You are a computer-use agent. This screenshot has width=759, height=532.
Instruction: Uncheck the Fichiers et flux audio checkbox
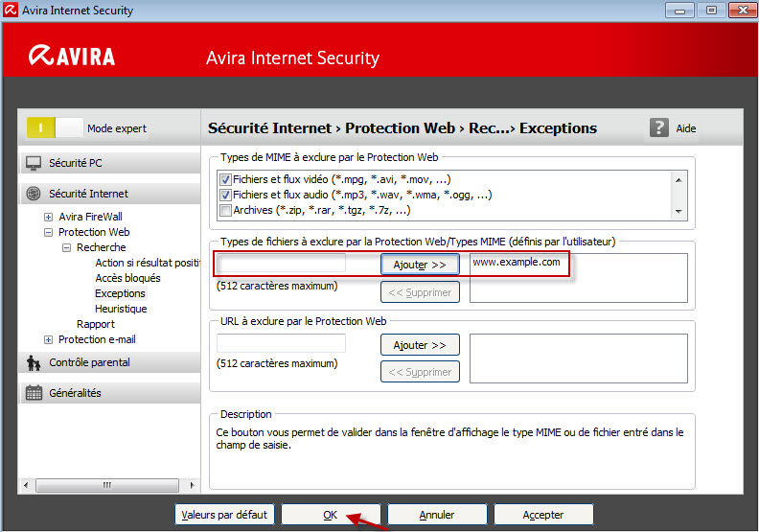point(225,196)
